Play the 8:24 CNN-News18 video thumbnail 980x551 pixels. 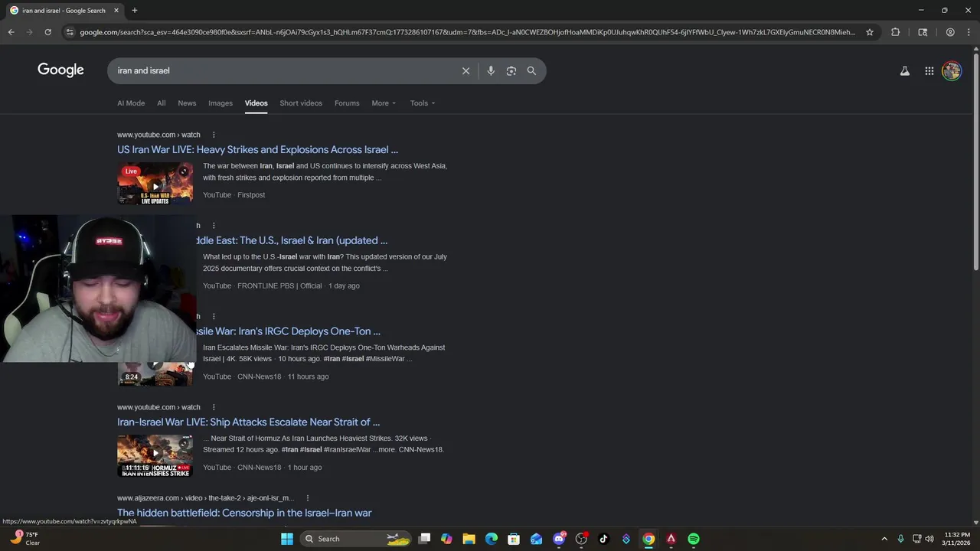pyautogui.click(x=155, y=374)
